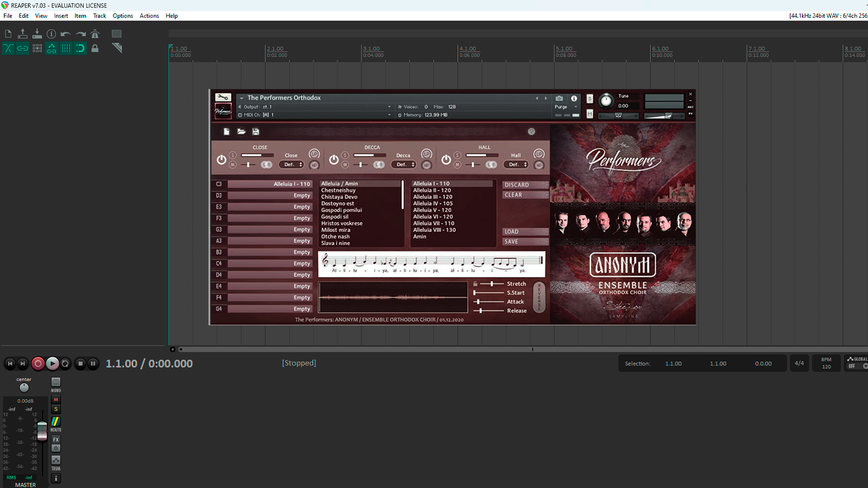Open the Close mic Def. dropdown
Screen dimensions: 868x488
pyautogui.click(x=292, y=165)
